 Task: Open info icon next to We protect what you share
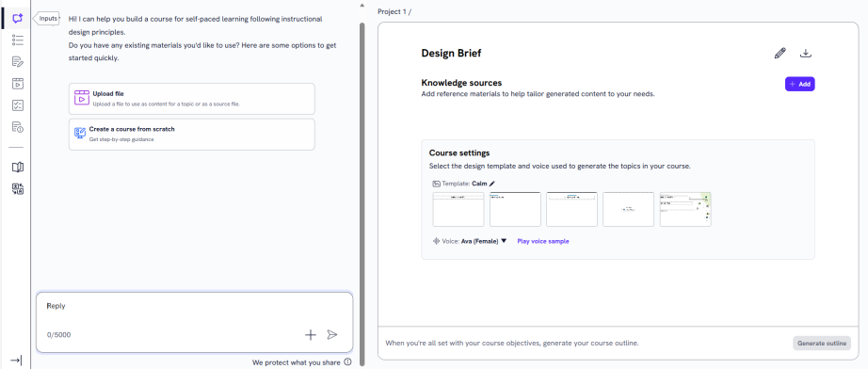(347, 362)
